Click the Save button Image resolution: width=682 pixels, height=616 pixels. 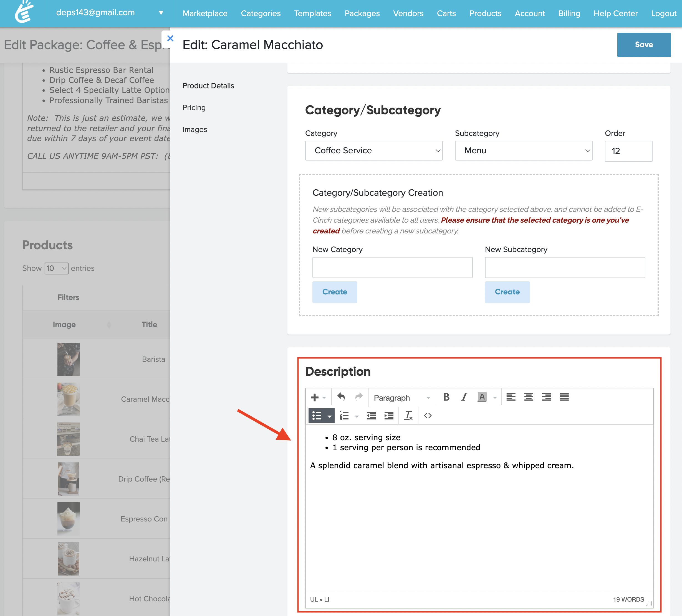(643, 45)
